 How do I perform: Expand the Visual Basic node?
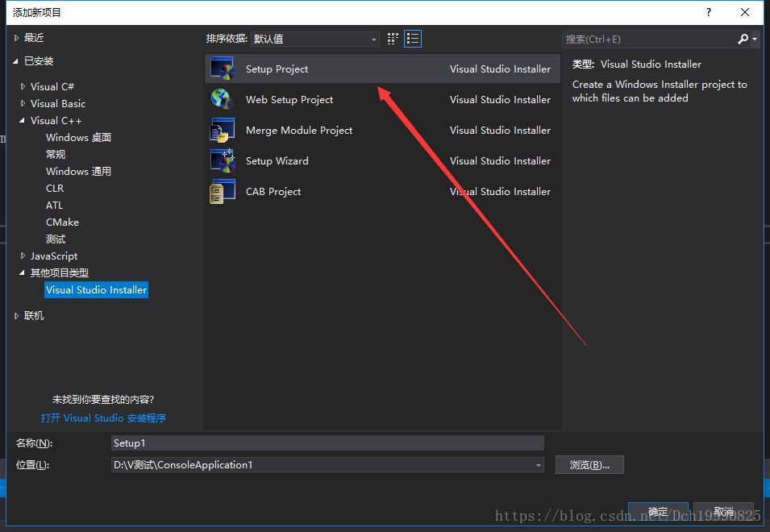[x=23, y=103]
